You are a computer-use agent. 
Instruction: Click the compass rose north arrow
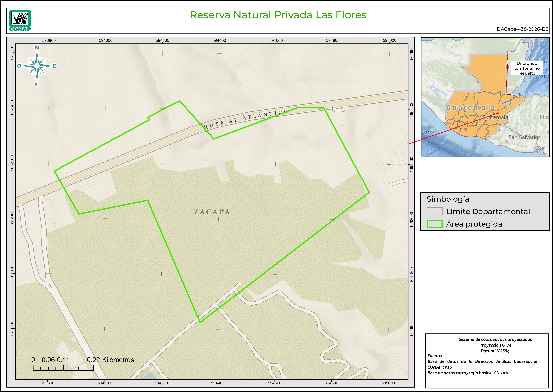[37, 66]
